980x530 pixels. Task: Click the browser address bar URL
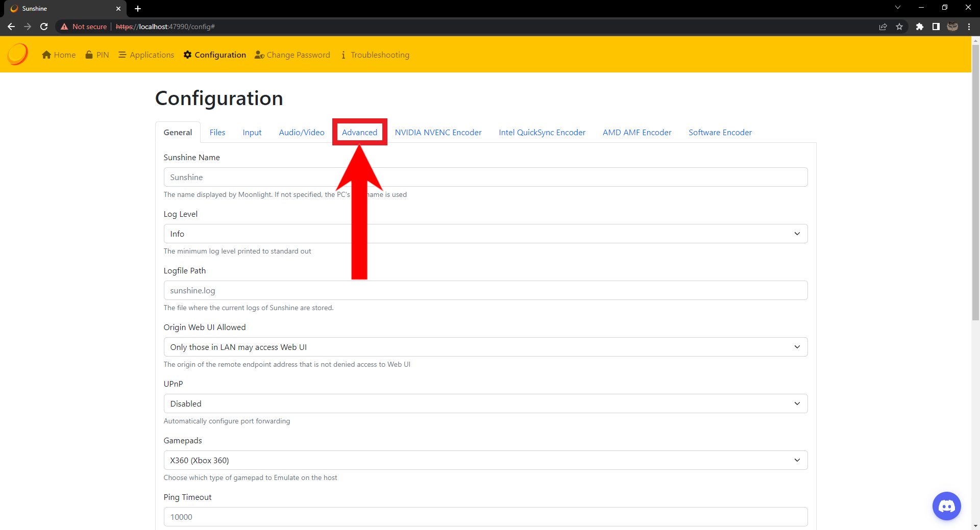(165, 27)
